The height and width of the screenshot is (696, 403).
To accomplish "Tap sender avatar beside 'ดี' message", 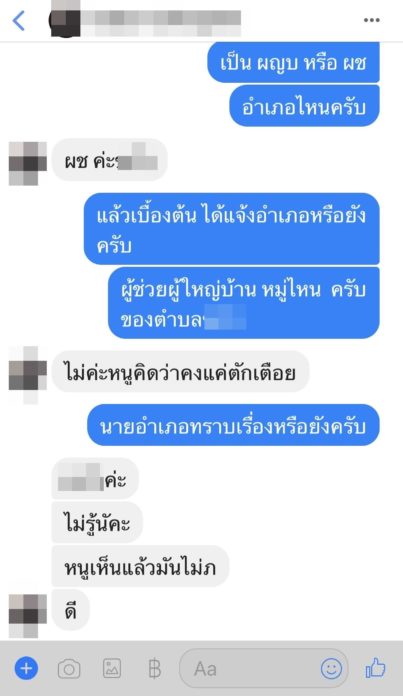I will point(28,616).
